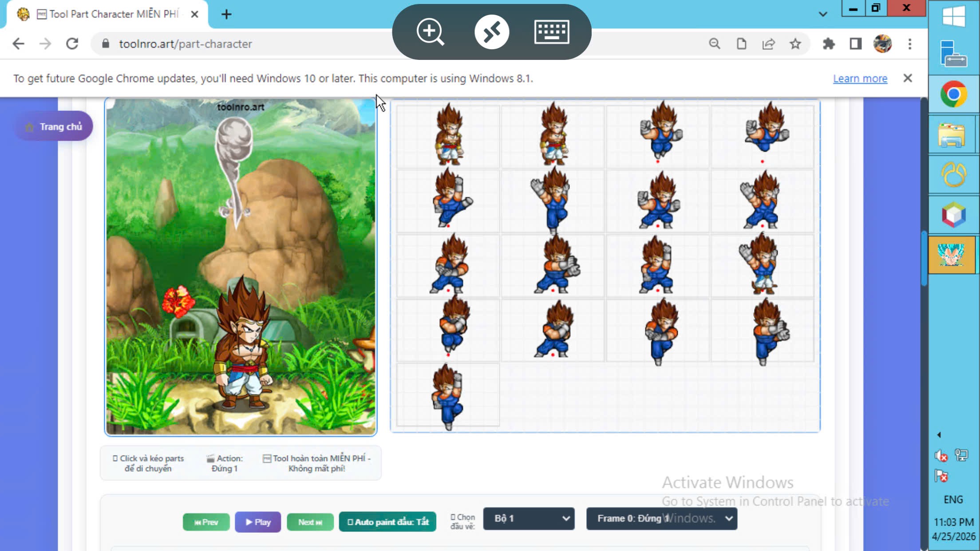Open a new browser tab
This screenshot has width=980, height=551.
pos(226,14)
